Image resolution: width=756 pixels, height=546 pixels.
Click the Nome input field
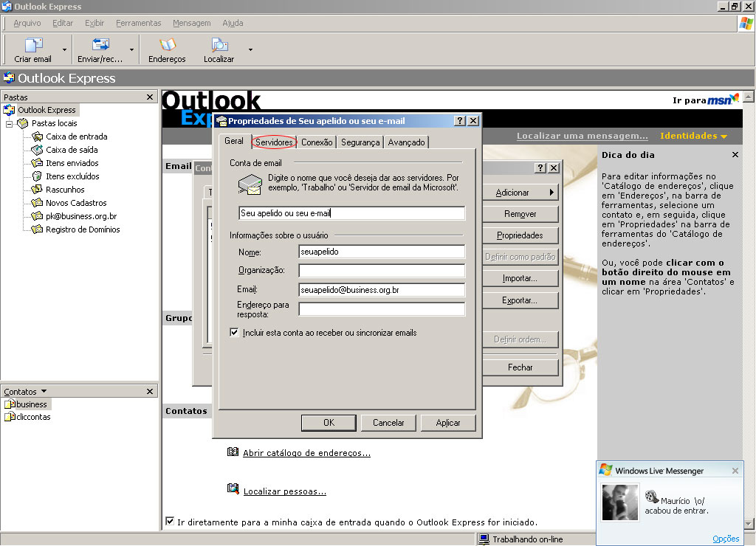coord(382,252)
